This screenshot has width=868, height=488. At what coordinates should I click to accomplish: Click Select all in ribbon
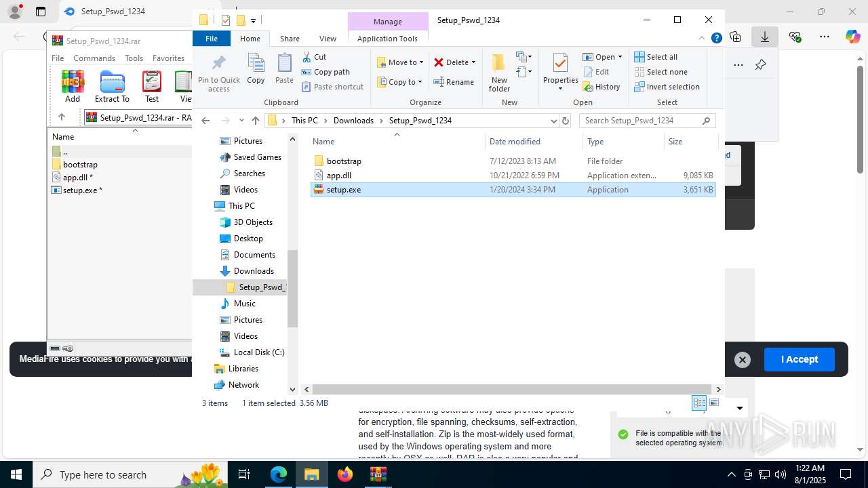(656, 57)
